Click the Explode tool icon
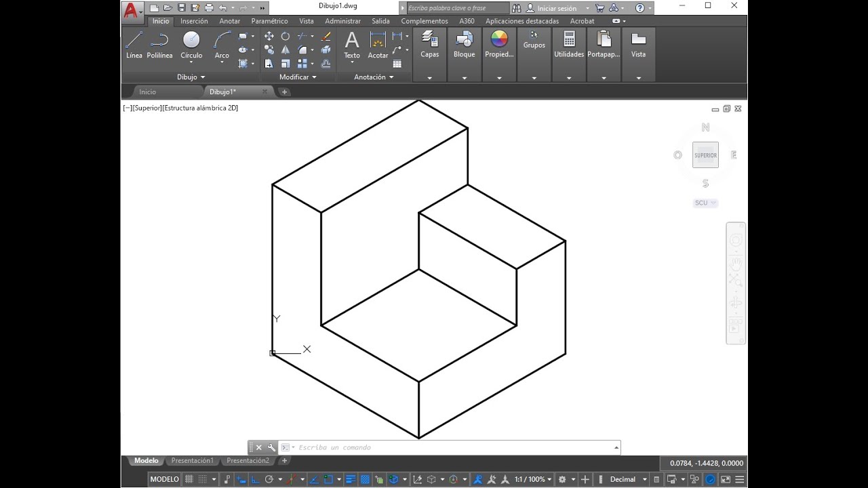The width and height of the screenshot is (868, 488). click(325, 49)
